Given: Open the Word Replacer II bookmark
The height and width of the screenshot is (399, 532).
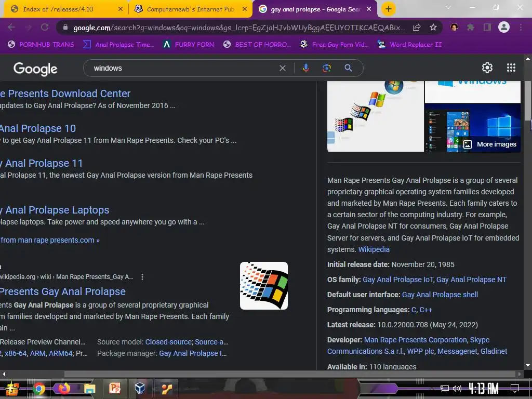Looking at the screenshot, I should pos(410,45).
